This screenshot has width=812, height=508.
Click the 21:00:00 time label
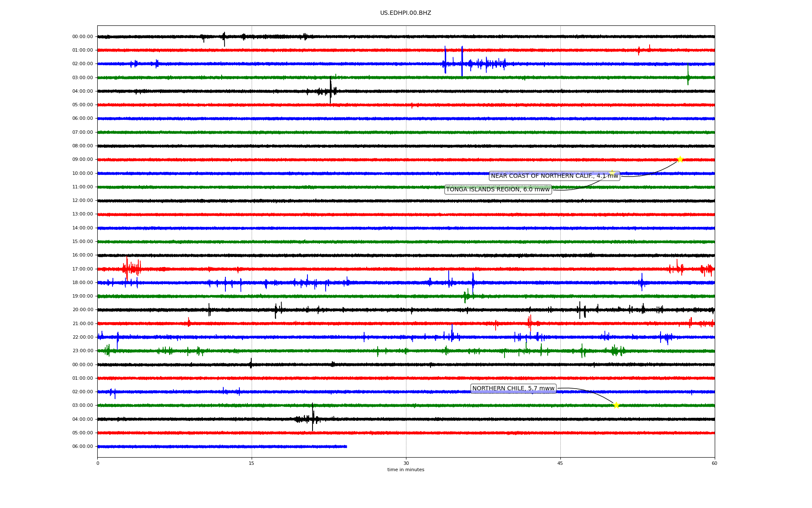tap(82, 324)
